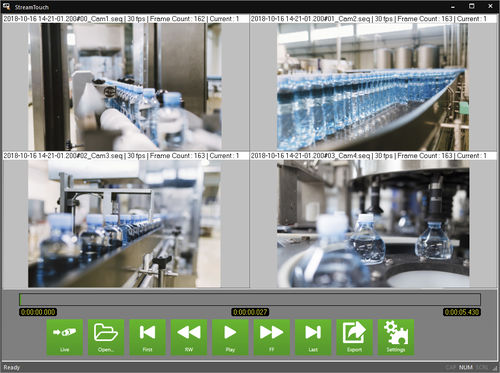Screen dimensions: 500x373
Task: Click the playback timeline progress bar
Action: click(x=250, y=299)
